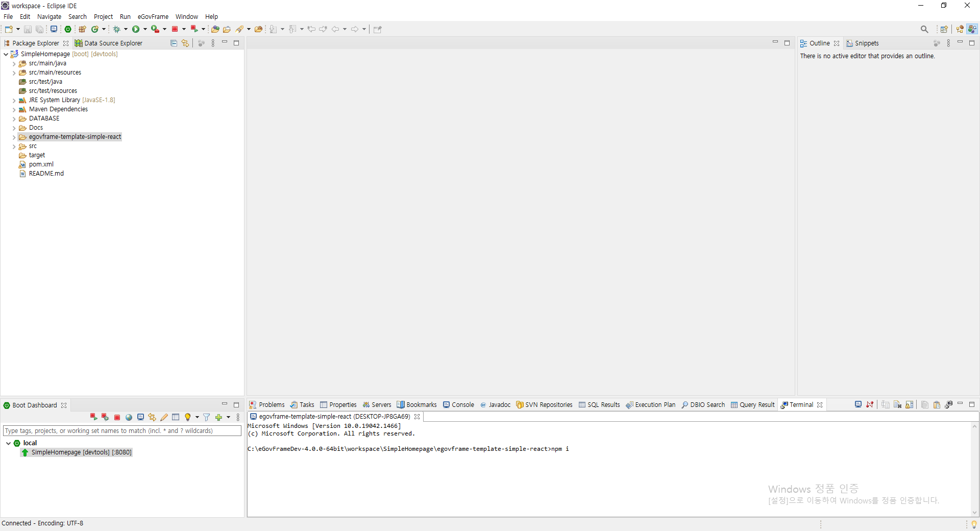Switch to the eGovFrame perspective button
980x531 pixels.
tap(972, 29)
